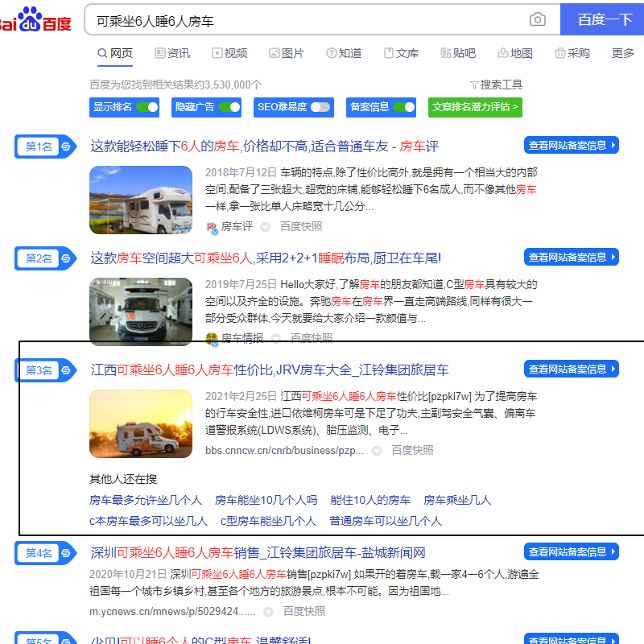Screen dimensions: 644x644
Task: Click the Baidu paw logo
Action: [30, 19]
